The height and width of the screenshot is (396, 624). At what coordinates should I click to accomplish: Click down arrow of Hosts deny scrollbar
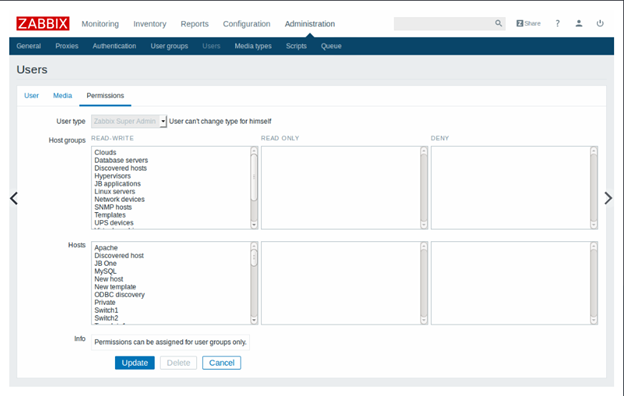tap(594, 320)
